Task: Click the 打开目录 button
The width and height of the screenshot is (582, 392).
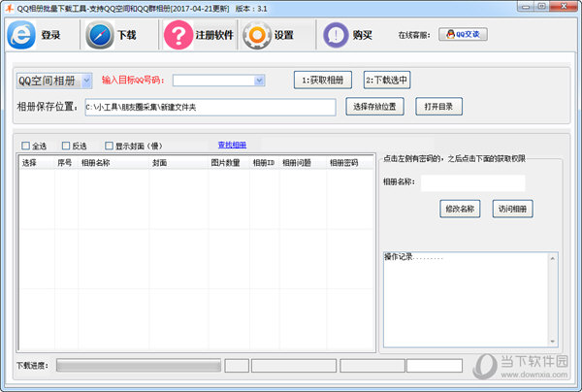Action: click(438, 107)
